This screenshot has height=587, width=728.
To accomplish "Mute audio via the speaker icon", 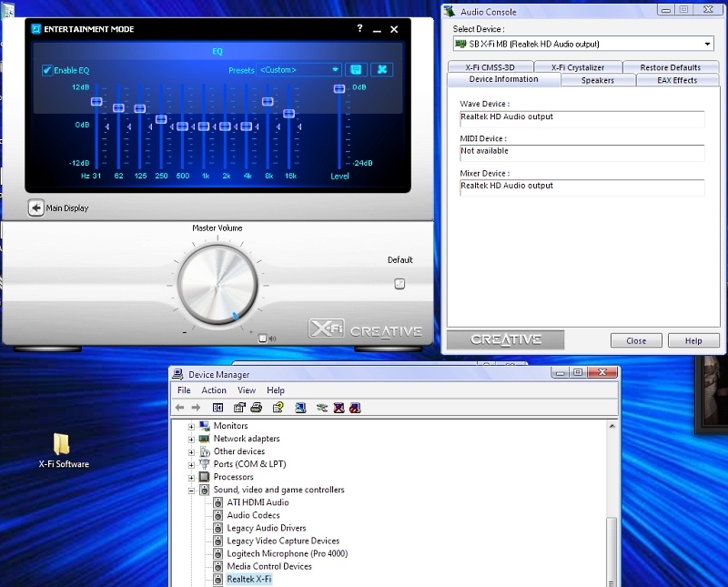I will coord(270,338).
